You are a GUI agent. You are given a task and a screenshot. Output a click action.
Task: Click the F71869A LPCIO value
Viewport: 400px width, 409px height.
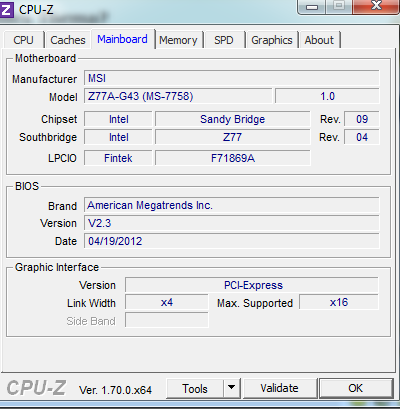[x=233, y=158]
